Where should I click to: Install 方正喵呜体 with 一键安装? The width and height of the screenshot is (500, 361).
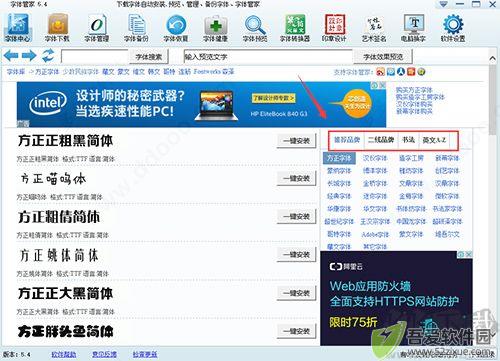[x=296, y=179]
